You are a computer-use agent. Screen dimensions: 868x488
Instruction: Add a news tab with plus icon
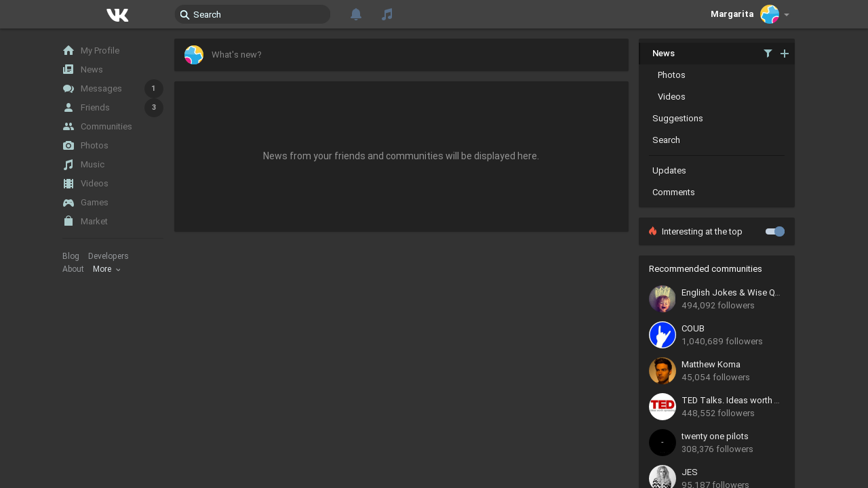(x=785, y=54)
